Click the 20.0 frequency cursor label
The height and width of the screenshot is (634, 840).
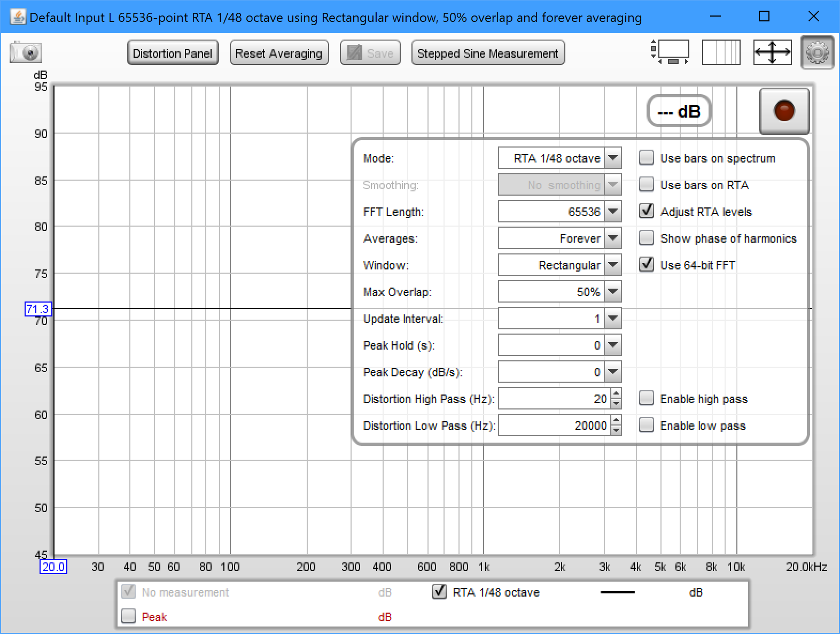coord(53,567)
